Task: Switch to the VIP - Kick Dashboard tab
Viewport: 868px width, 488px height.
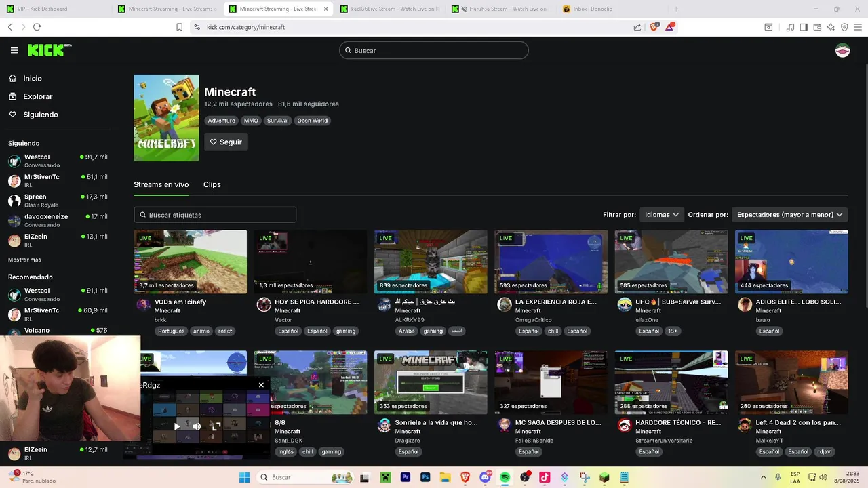Action: 55,9
